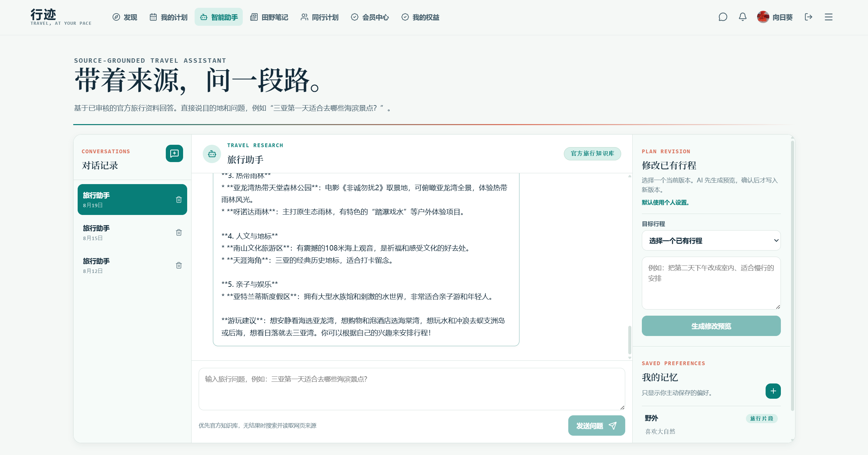This screenshot has width=868, height=455.
Task: Expand the 选择一个已有行程 dropdown
Action: coord(711,241)
